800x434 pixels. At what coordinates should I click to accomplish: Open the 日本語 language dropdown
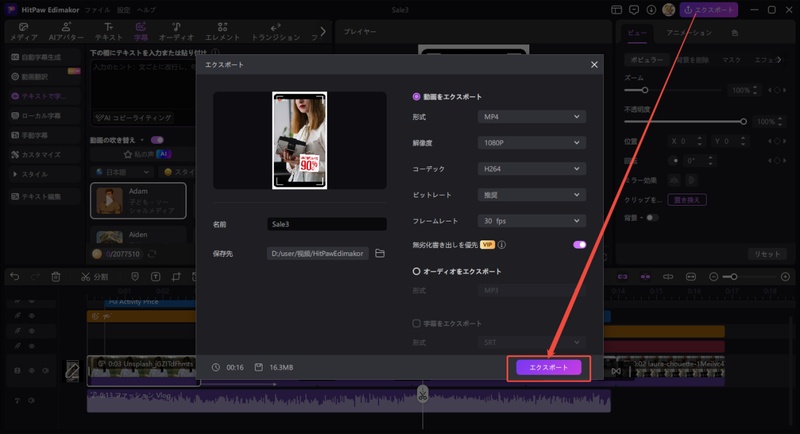point(122,172)
